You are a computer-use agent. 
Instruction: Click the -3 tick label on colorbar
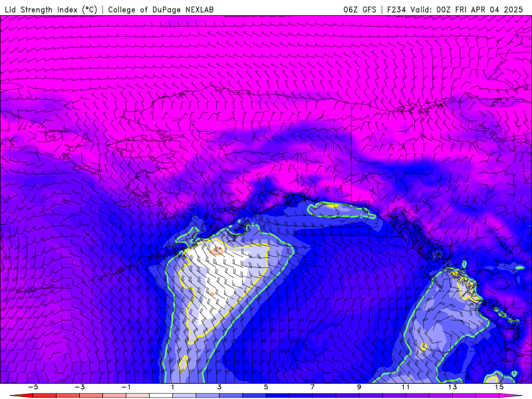click(79, 387)
